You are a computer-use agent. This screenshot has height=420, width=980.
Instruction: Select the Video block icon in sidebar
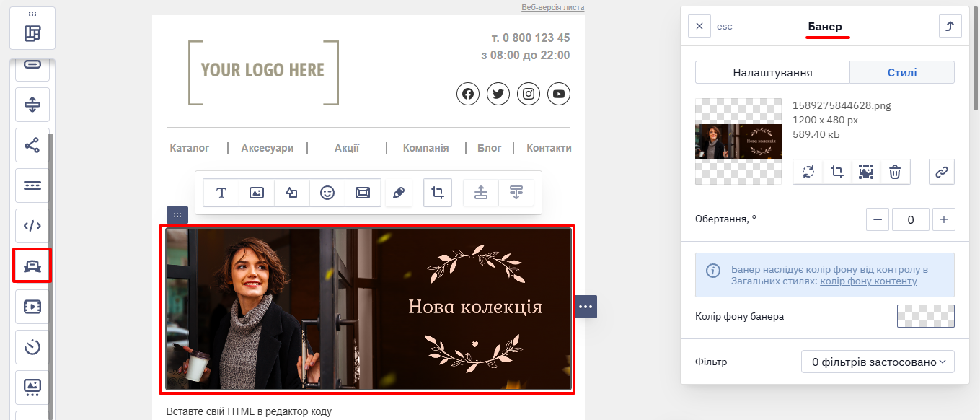32,307
